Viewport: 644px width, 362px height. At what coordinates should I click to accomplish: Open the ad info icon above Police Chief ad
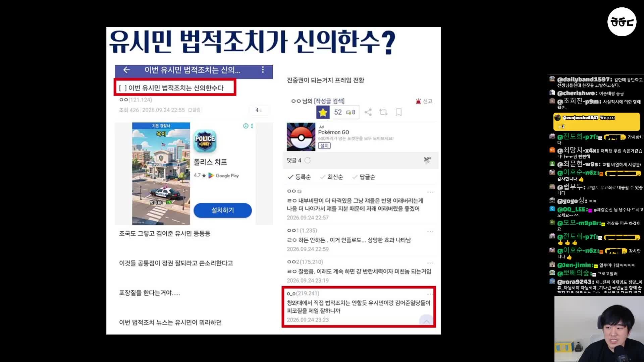pos(246,126)
